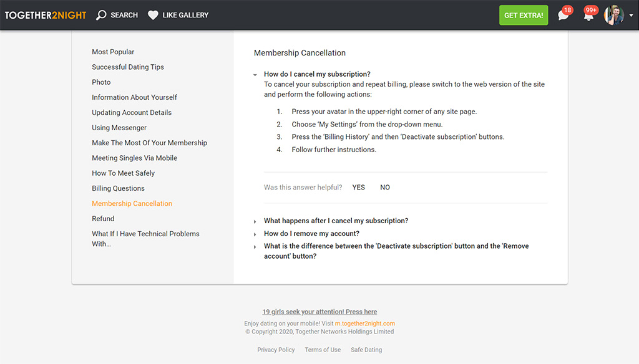Click the Together2Night logo
This screenshot has height=364, width=639.
[44, 14]
